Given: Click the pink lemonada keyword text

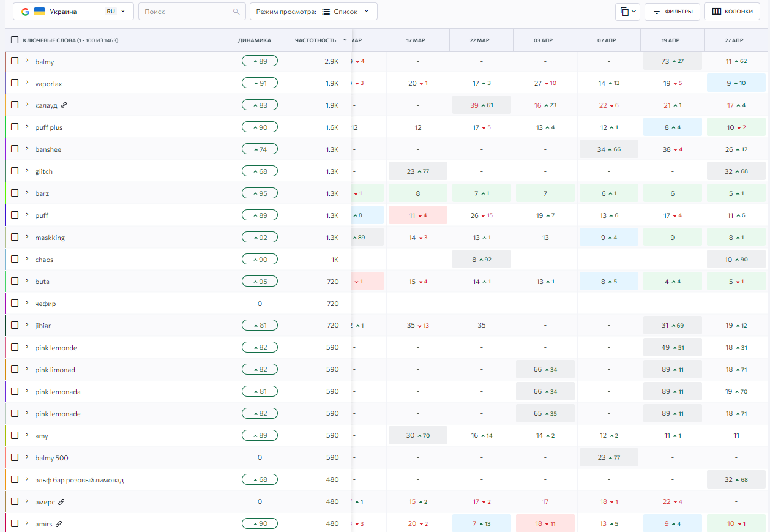Looking at the screenshot, I should click(58, 392).
